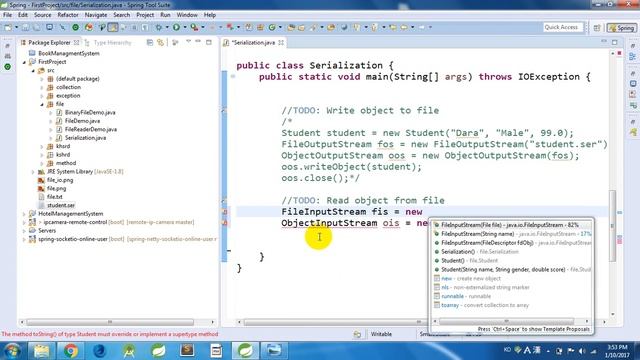Open the Source menu

[x=42, y=15]
